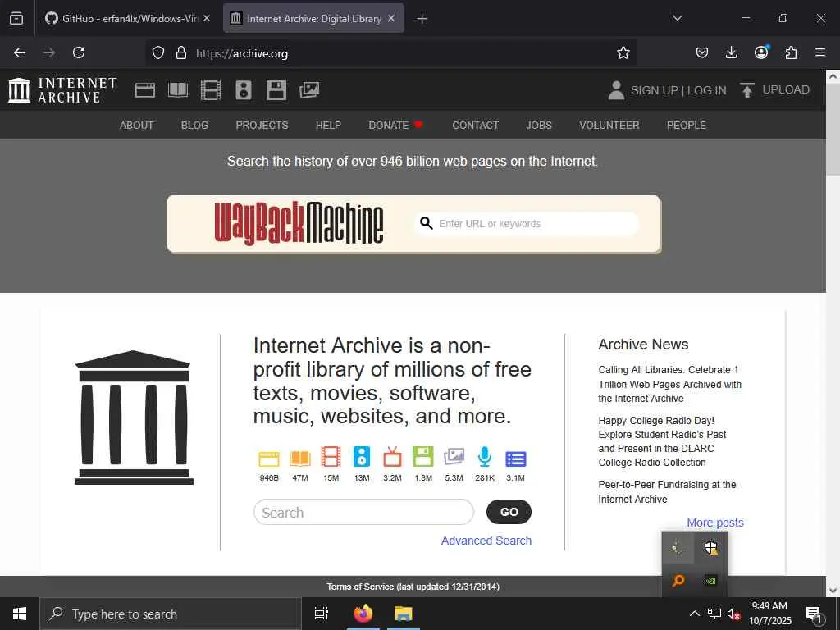
Task: Open a new browser tab
Action: 422,19
